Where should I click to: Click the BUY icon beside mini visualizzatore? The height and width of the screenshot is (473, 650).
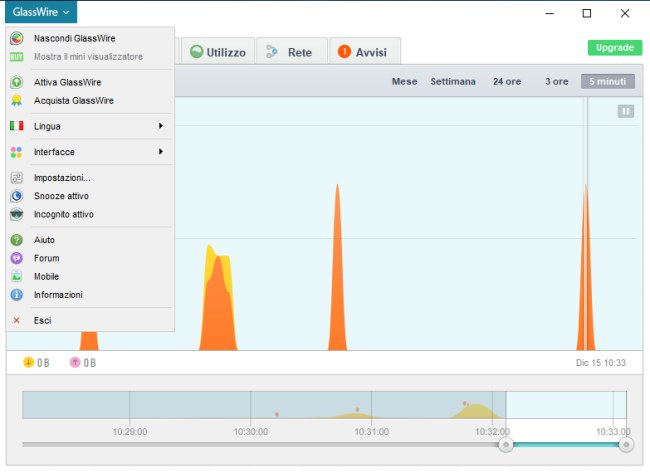[17, 57]
